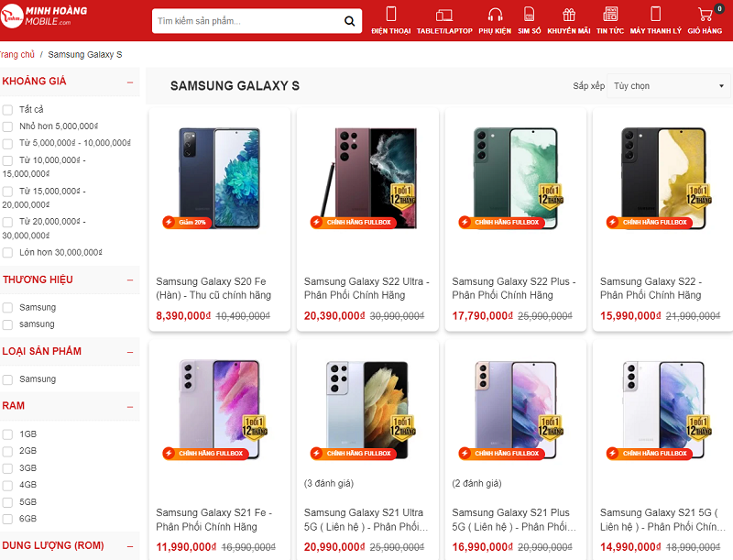Image resolution: width=733 pixels, height=560 pixels.
Task: Open Samsung Galaxy S22 Ultra product title
Action: [x=366, y=289]
